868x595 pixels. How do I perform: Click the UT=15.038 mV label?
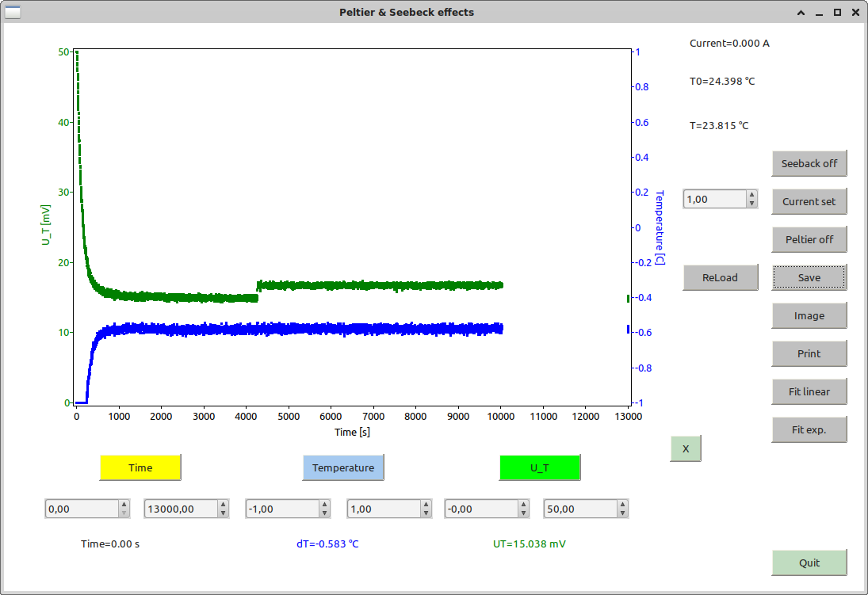click(530, 544)
